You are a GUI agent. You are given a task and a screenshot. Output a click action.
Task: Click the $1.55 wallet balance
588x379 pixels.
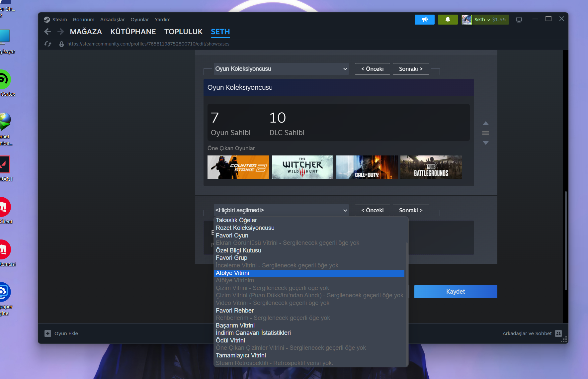[499, 20]
